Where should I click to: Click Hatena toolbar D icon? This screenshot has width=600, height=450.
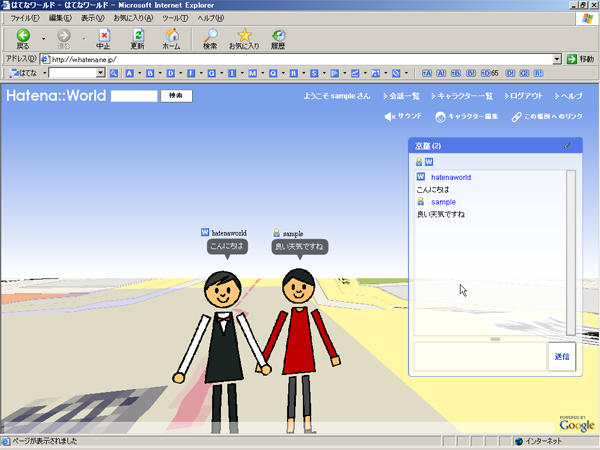point(171,73)
